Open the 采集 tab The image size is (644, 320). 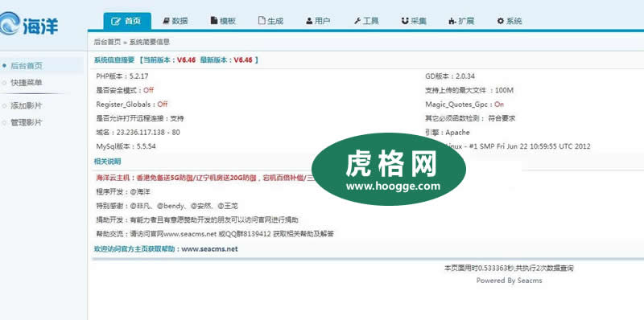click(x=414, y=21)
